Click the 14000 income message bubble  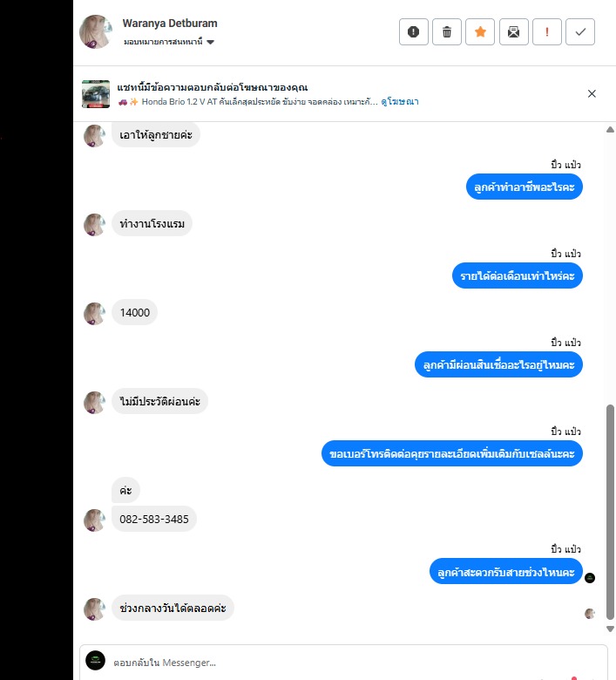point(135,312)
